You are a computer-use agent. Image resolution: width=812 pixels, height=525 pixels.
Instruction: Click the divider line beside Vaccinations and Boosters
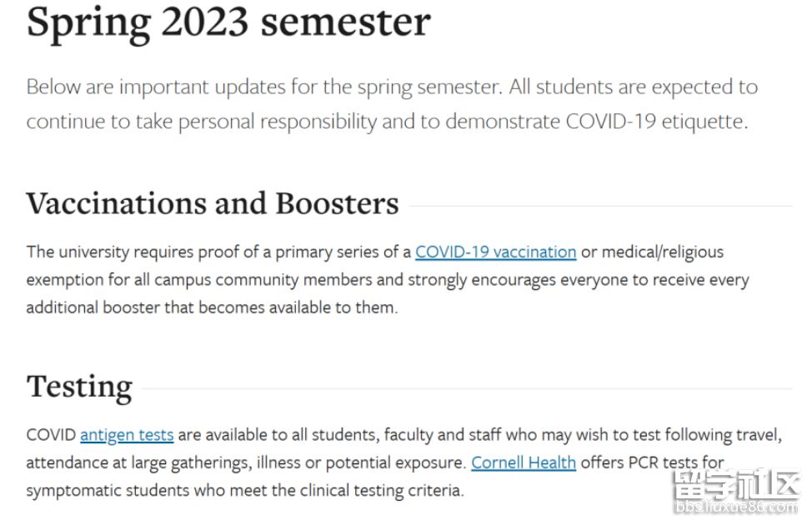click(x=601, y=206)
